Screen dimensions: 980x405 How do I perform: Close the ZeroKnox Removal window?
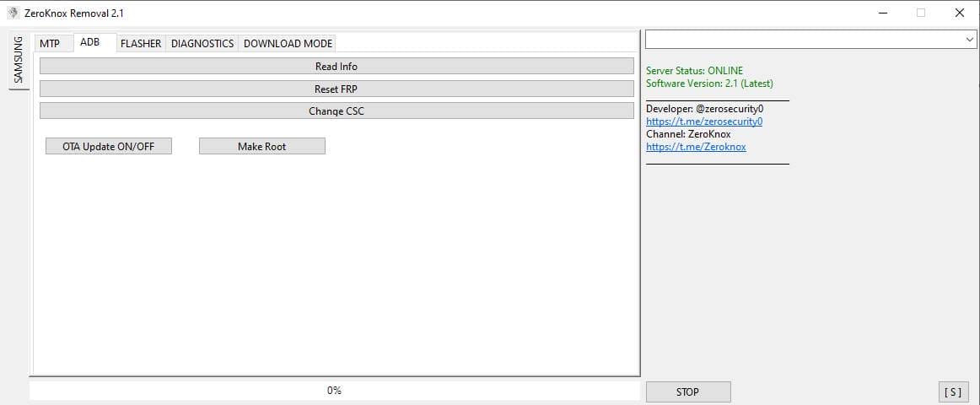pyautogui.click(x=960, y=13)
